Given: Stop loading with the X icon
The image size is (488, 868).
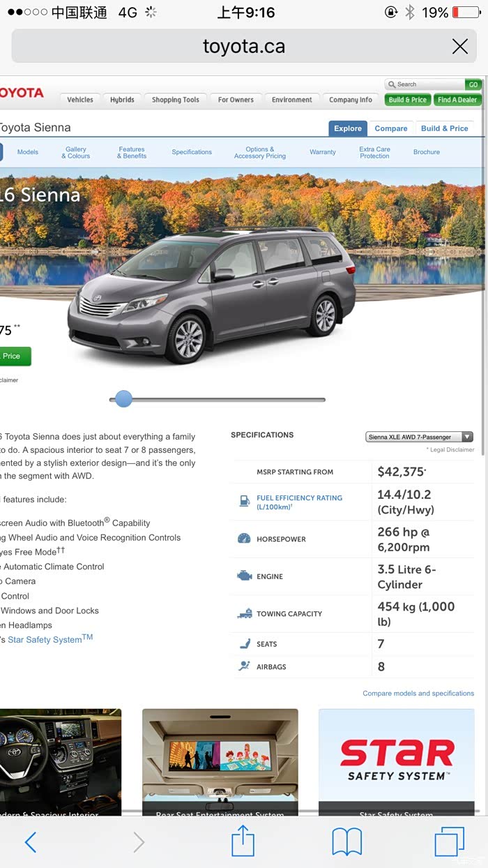Looking at the screenshot, I should point(460,47).
